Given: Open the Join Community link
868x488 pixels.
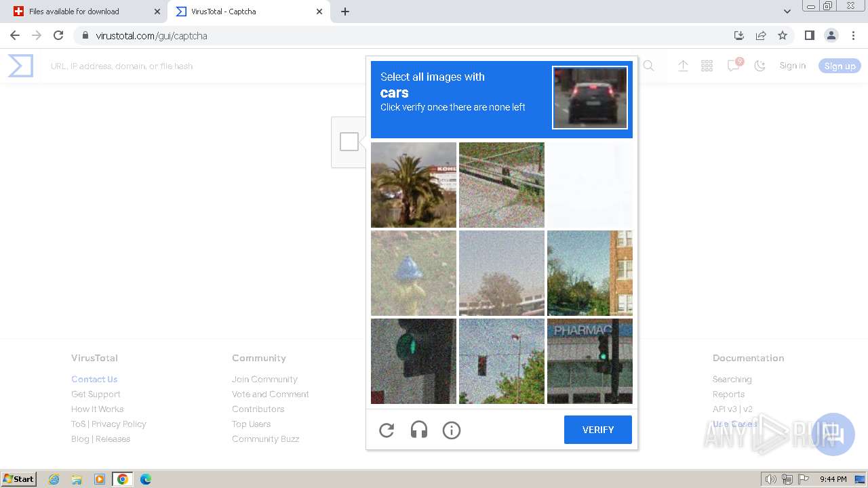Looking at the screenshot, I should tap(264, 379).
